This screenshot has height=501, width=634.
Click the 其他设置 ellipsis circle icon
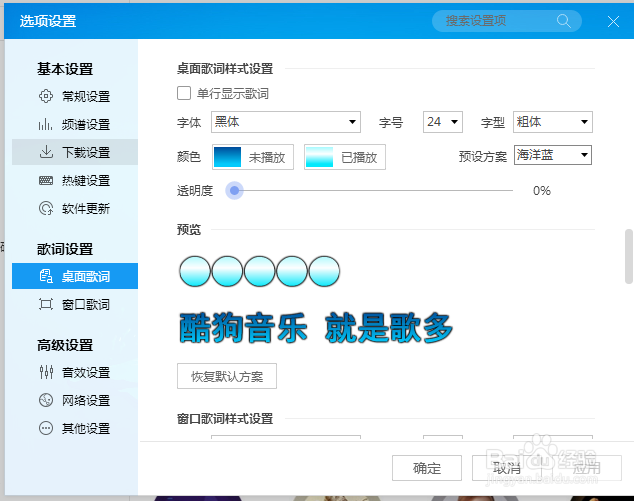46,428
